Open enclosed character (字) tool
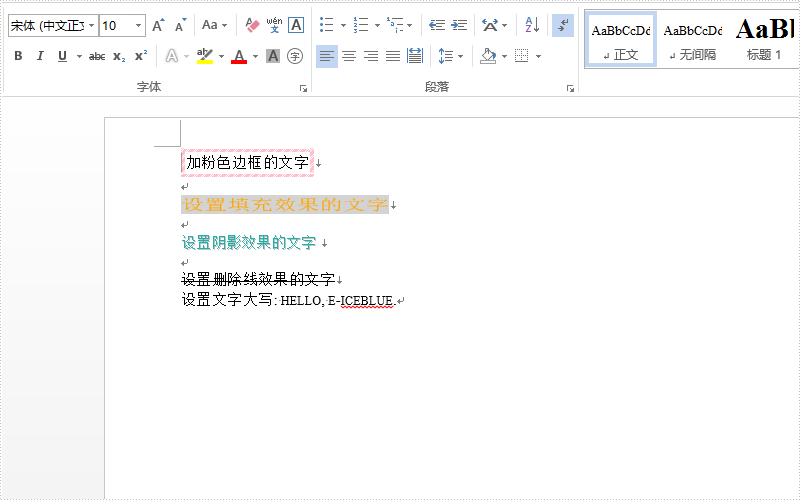Image resolution: width=800 pixels, height=500 pixels. tap(295, 56)
